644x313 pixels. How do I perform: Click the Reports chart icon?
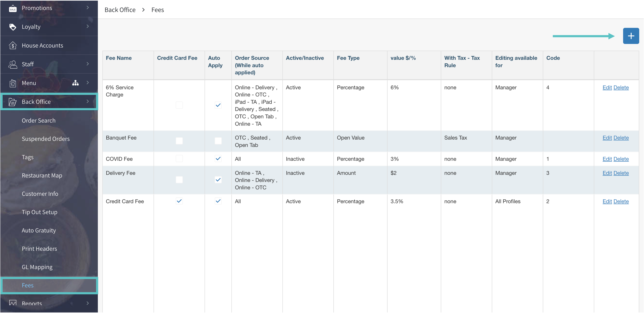click(x=13, y=303)
